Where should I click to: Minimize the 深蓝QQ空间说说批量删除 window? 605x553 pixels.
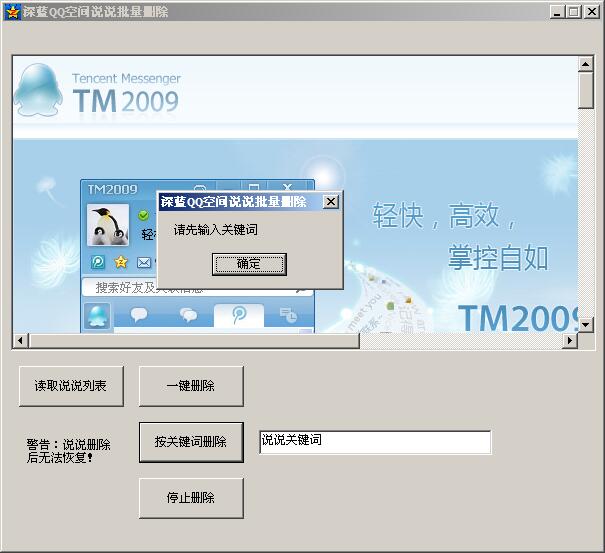click(x=557, y=12)
